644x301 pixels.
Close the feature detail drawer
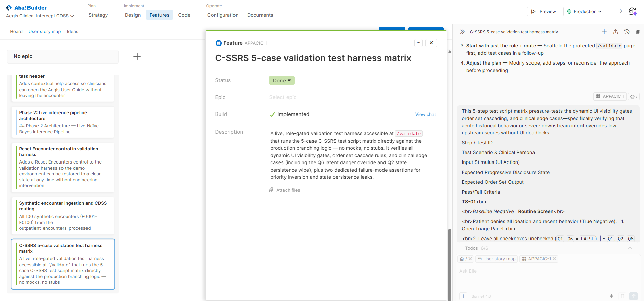[431, 43]
